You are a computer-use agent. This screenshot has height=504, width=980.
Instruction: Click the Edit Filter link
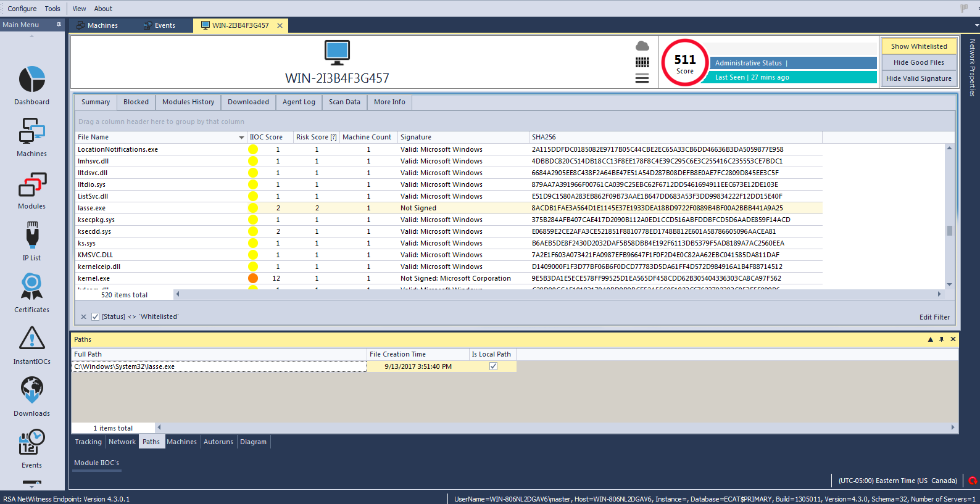point(934,317)
